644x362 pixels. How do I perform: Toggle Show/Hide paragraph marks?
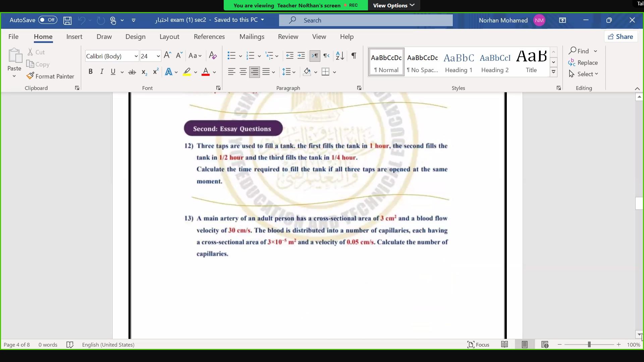pyautogui.click(x=354, y=56)
